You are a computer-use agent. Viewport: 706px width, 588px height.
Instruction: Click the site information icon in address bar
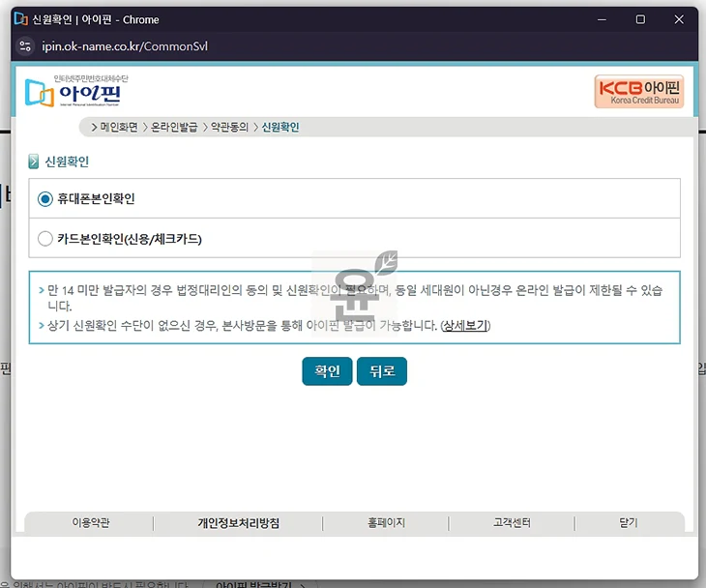(26, 46)
